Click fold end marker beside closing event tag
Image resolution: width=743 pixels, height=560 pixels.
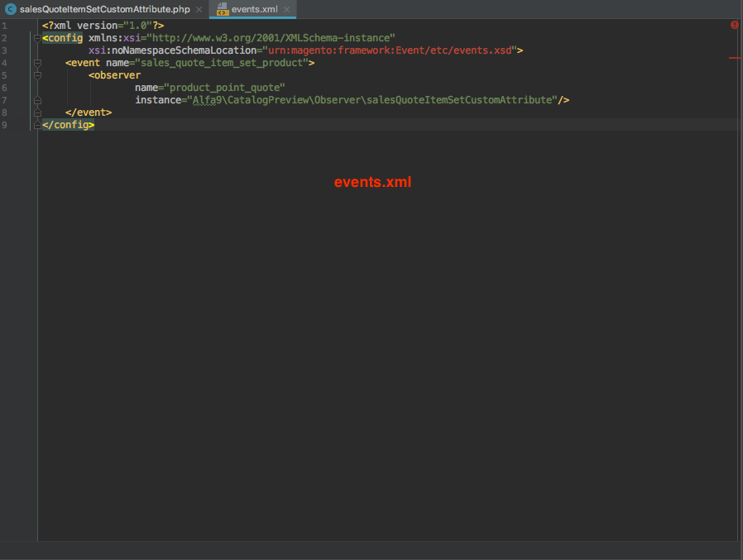click(37, 112)
